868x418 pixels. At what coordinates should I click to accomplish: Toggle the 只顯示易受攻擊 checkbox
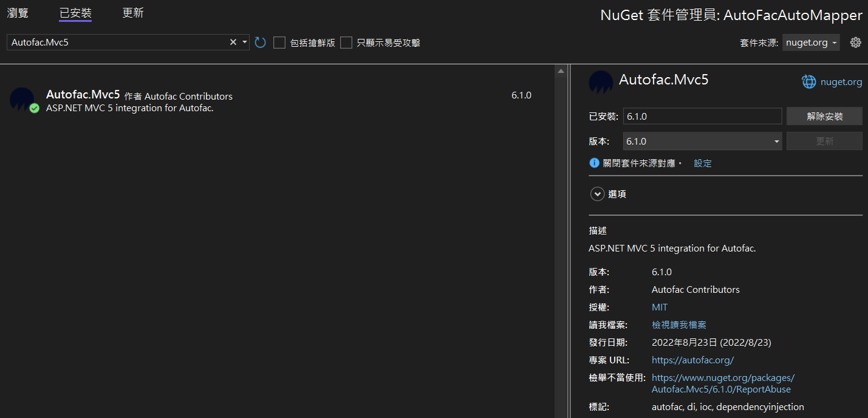pyautogui.click(x=346, y=43)
